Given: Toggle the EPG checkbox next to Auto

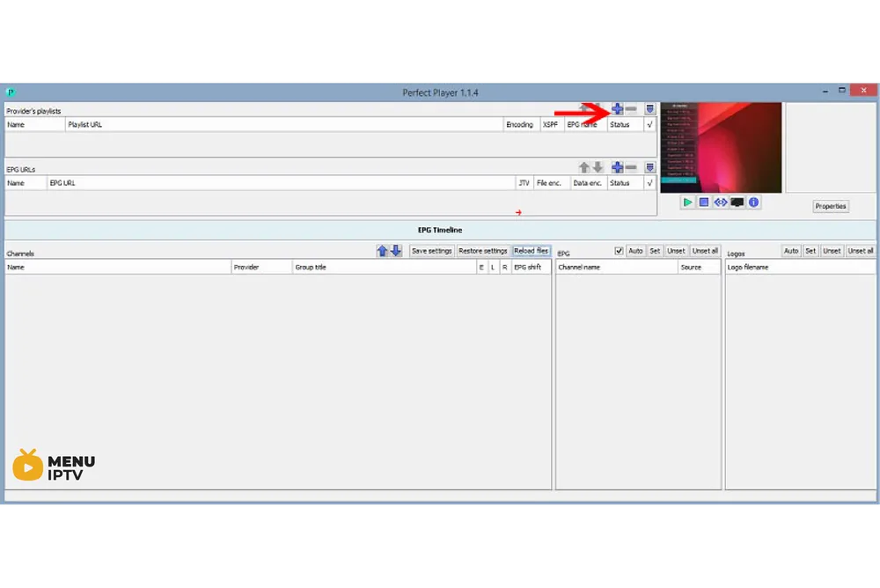Looking at the screenshot, I should [x=619, y=251].
